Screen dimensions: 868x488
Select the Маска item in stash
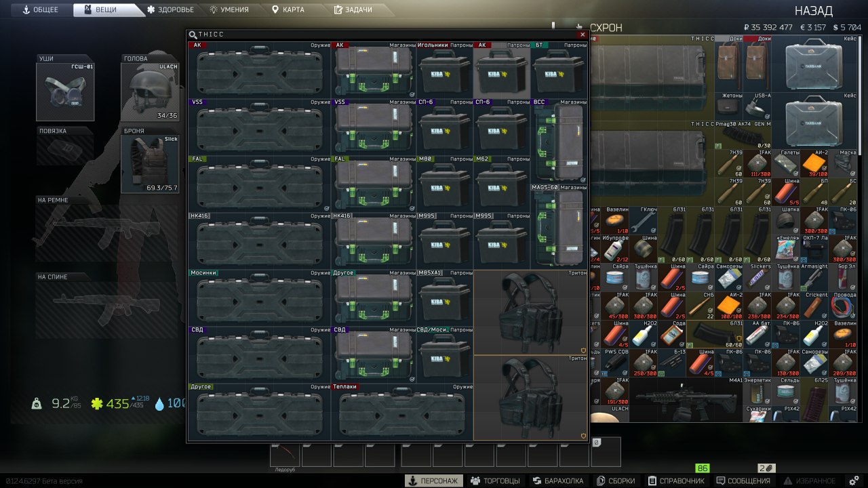click(843, 164)
